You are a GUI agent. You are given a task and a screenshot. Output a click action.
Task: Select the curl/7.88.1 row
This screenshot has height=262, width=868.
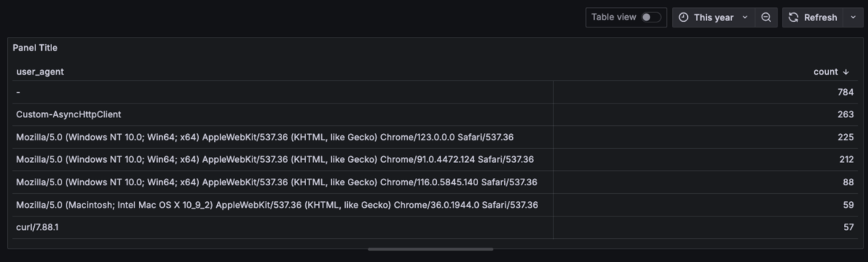(434, 227)
